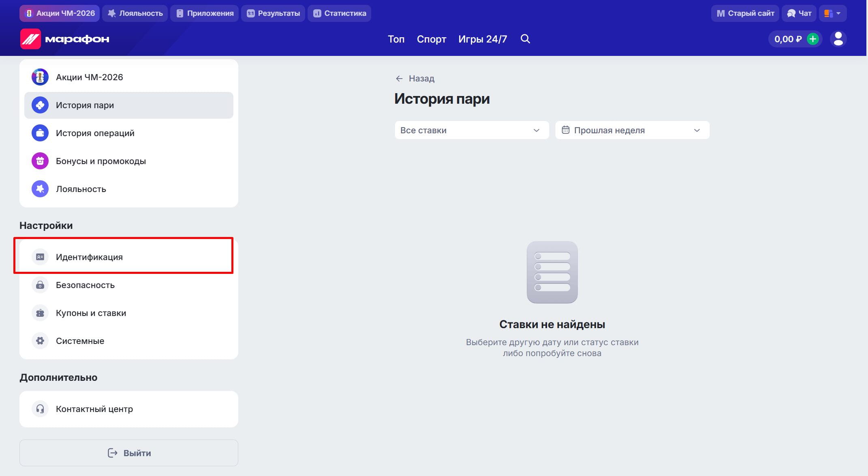Open the search magnifier icon

(525, 39)
